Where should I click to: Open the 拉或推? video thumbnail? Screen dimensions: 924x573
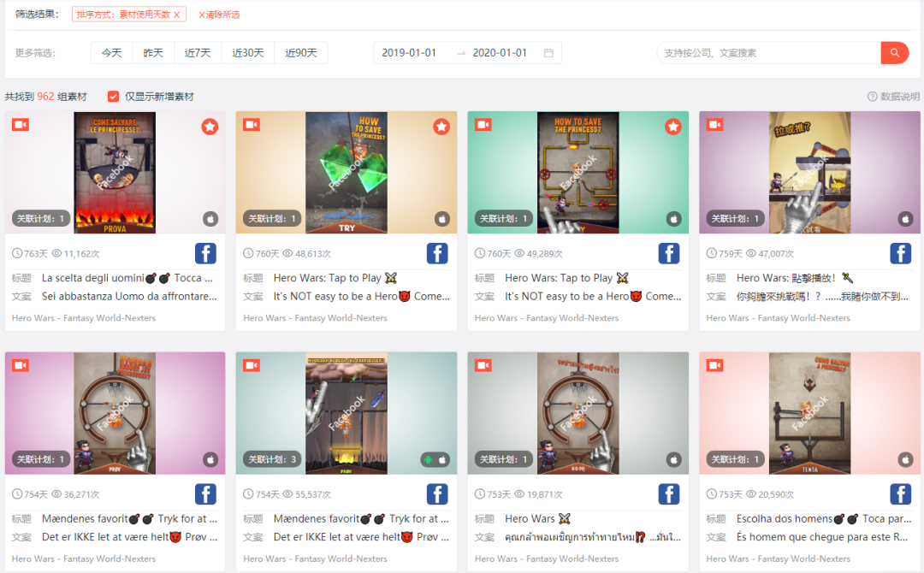[x=809, y=173]
